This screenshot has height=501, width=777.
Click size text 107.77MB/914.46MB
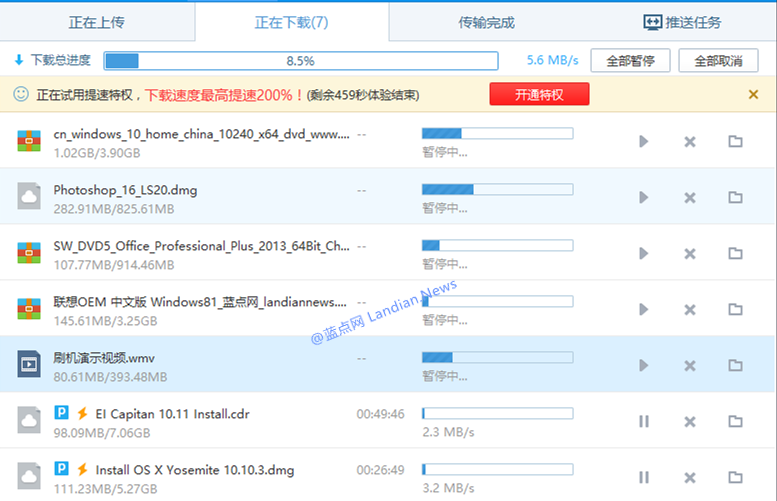click(x=114, y=265)
